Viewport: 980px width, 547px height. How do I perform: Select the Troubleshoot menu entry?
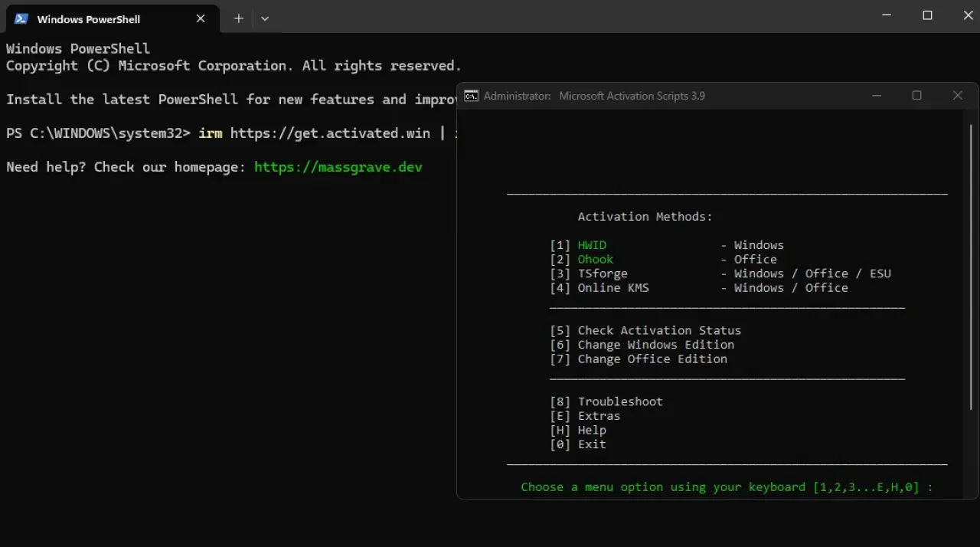pyautogui.click(x=619, y=401)
